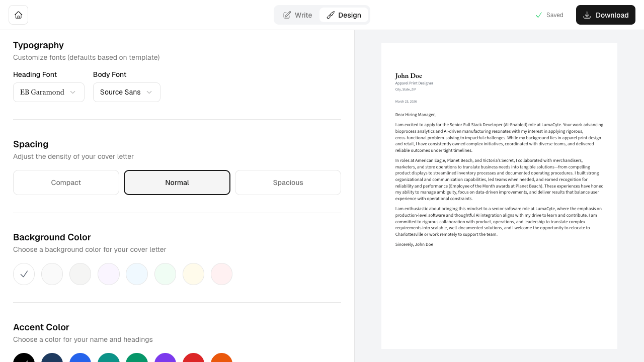This screenshot has width=644, height=362.
Task: Click the Download button
Action: (x=606, y=15)
